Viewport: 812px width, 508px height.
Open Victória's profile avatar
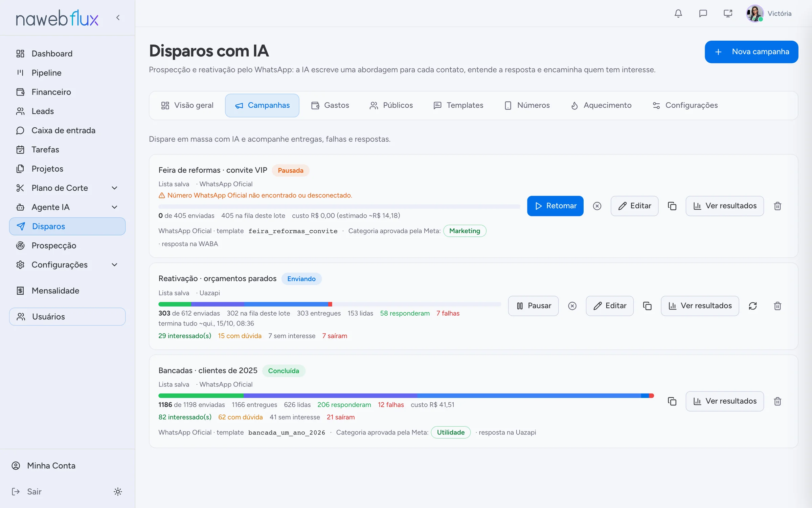tap(755, 14)
